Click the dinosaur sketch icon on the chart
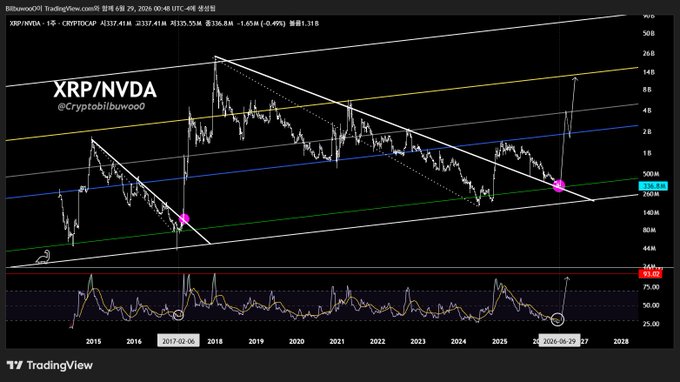 coord(43,257)
